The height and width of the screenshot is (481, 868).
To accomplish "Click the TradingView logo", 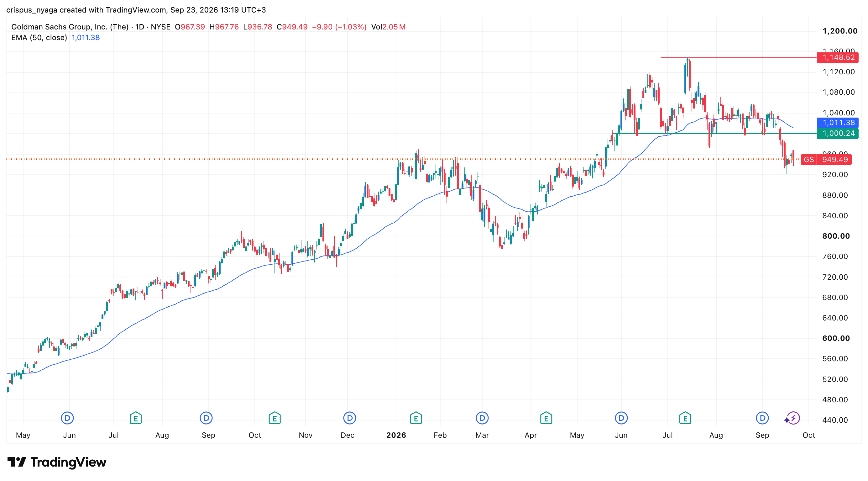I will (x=57, y=462).
